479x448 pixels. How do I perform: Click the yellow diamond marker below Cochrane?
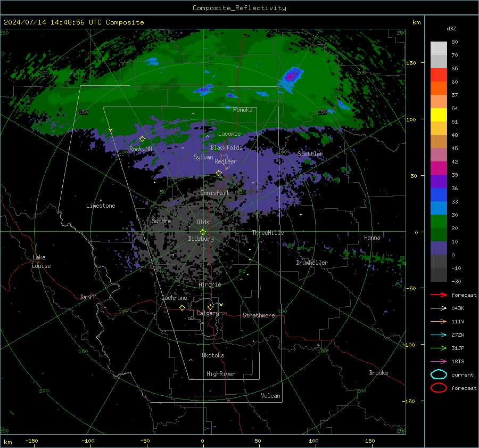point(183,307)
